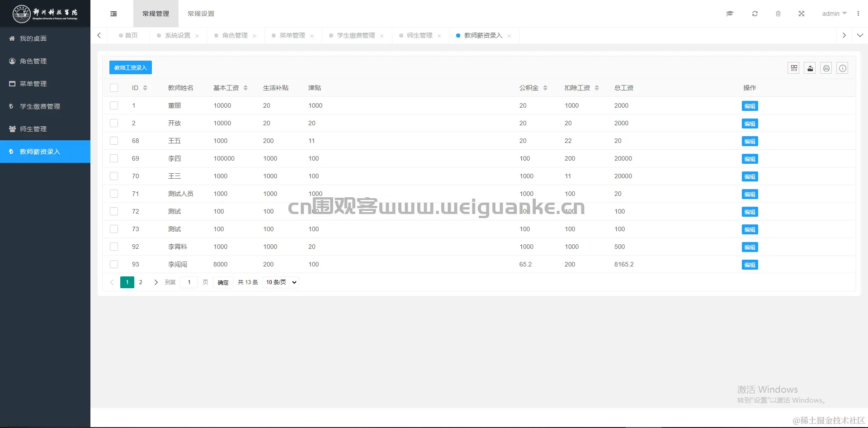Go to the next page arrow in pagination
The height and width of the screenshot is (428, 868).
tap(156, 282)
